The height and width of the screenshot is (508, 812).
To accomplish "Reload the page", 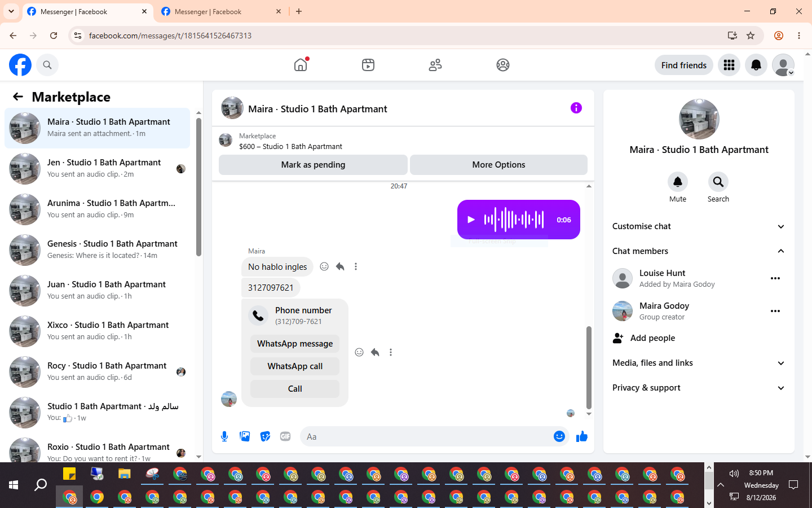I will (54, 36).
